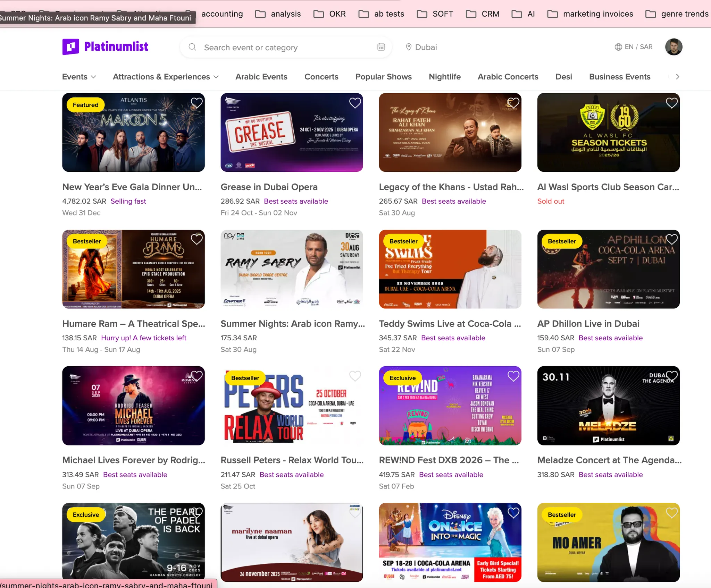The height and width of the screenshot is (588, 711).
Task: Switch to the Nightlife category
Action: coord(444,77)
